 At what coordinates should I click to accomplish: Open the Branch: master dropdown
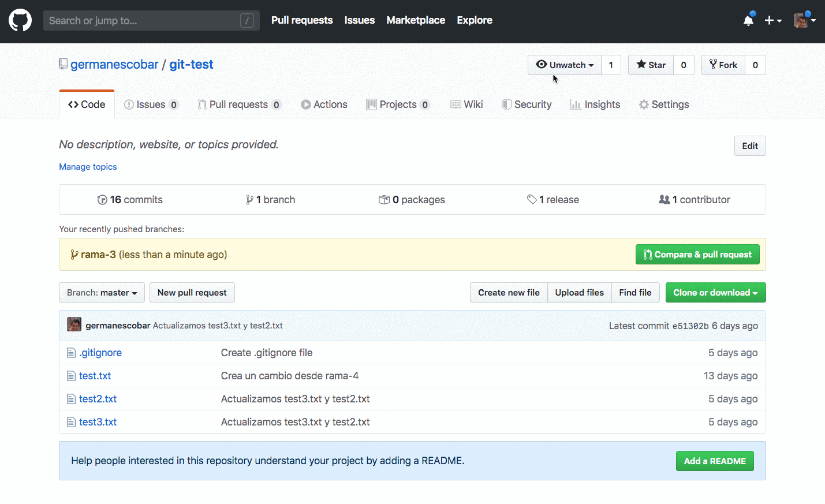102,293
